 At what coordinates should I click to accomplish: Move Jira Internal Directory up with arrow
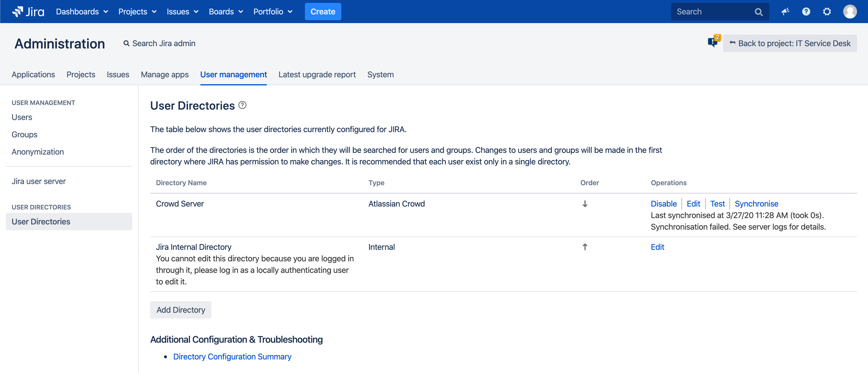tap(585, 247)
